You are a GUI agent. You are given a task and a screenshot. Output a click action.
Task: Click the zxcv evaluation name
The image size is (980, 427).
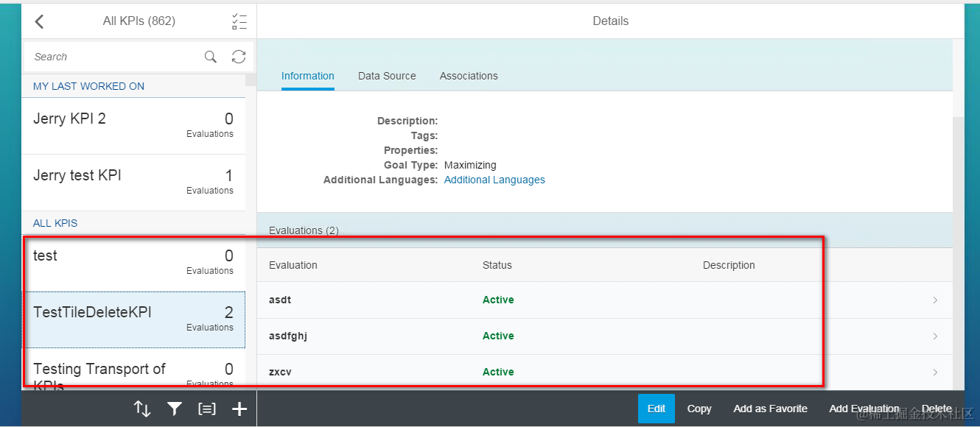pyautogui.click(x=280, y=372)
